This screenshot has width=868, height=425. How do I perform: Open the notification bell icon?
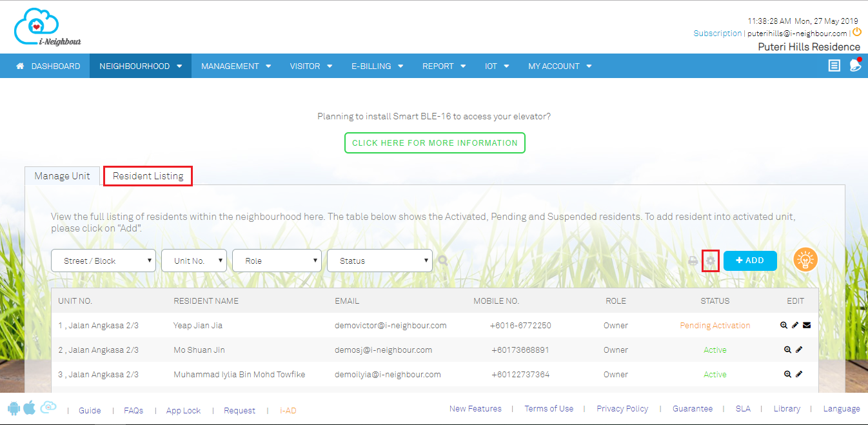pyautogui.click(x=855, y=66)
